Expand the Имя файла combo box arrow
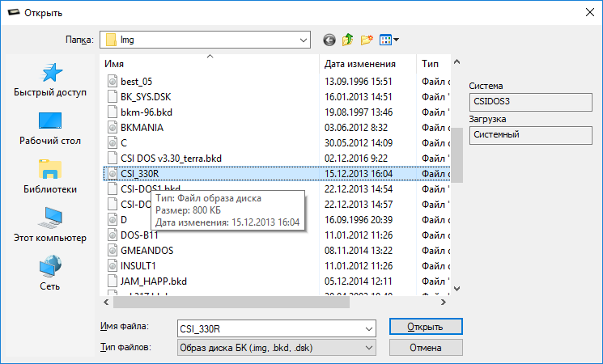This screenshot has width=603, height=364. pos(369,328)
